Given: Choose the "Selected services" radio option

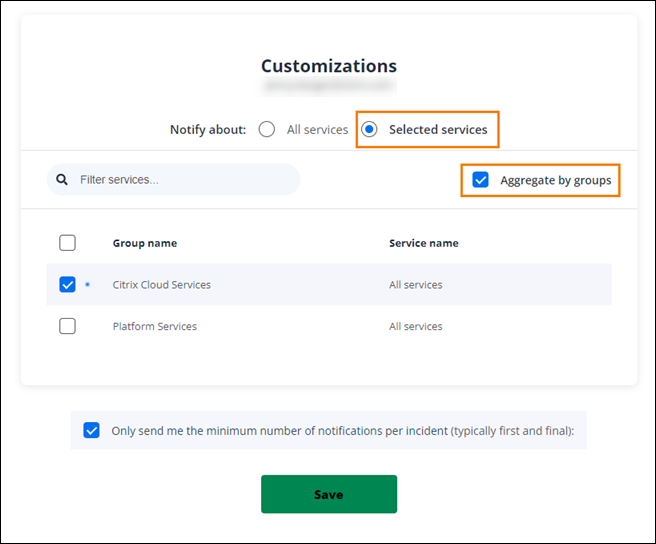Looking at the screenshot, I should (370, 129).
